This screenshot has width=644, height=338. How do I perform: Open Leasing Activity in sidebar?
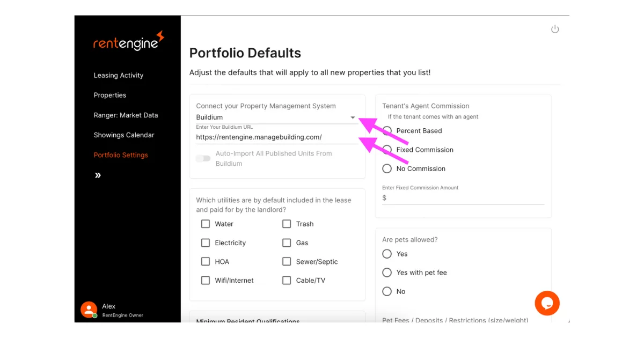tap(119, 76)
